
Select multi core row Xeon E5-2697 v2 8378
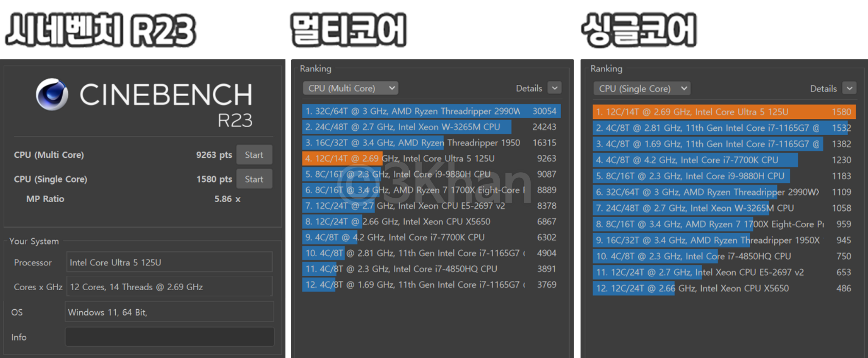click(431, 206)
